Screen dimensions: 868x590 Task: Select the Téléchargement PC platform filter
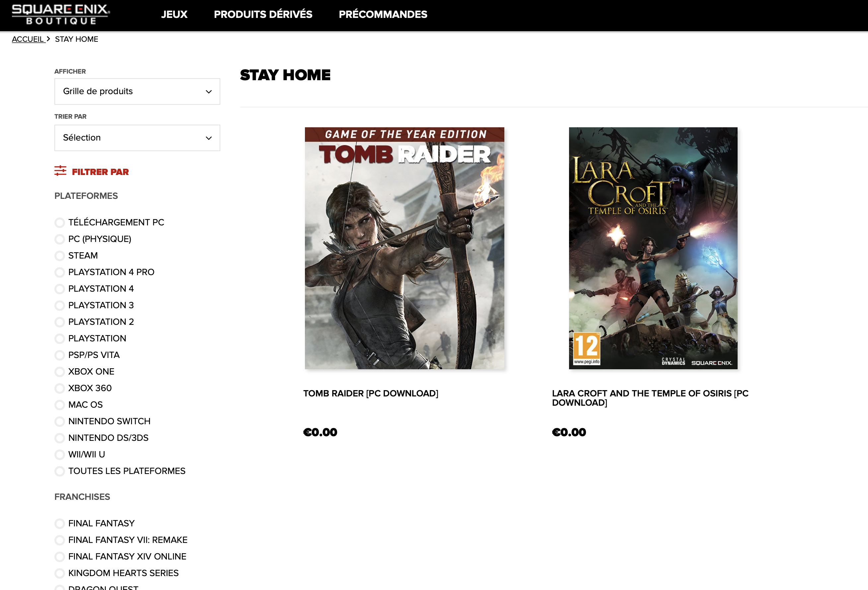(60, 223)
